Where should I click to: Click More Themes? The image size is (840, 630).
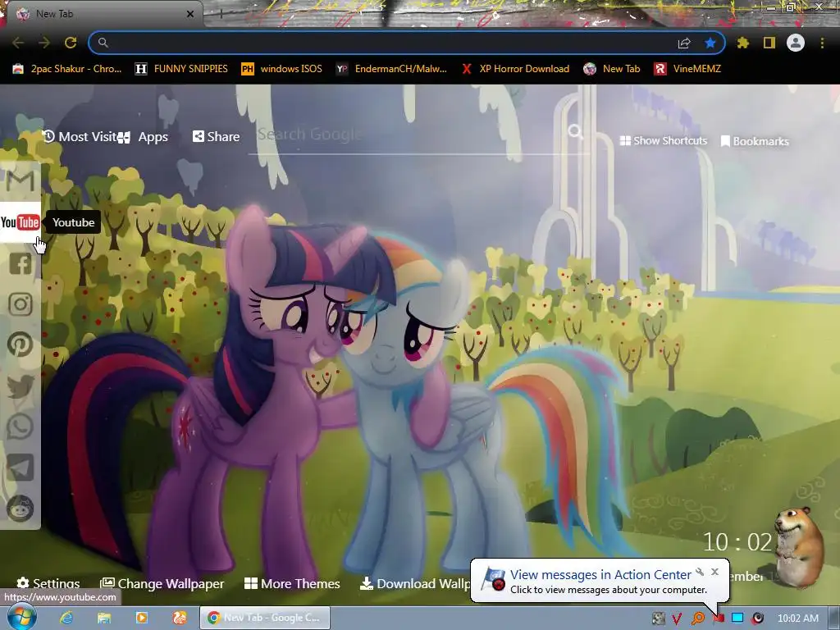[292, 583]
